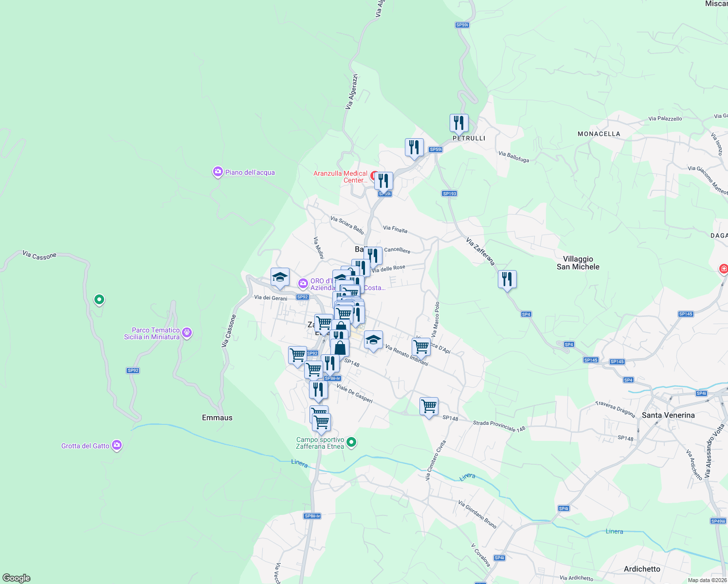Select the shopping bag pin in Zafferana center
Viewport: 728px width, 584px height.
point(340,347)
